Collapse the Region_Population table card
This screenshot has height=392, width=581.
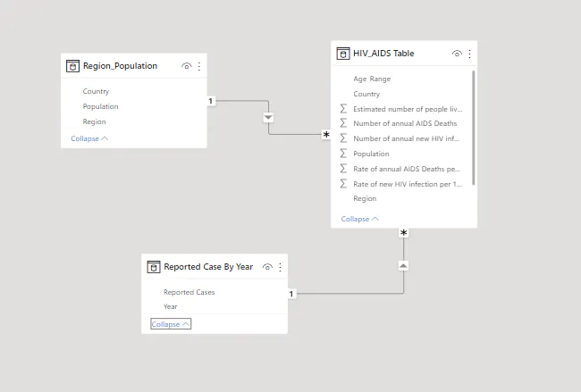pyautogui.click(x=89, y=138)
